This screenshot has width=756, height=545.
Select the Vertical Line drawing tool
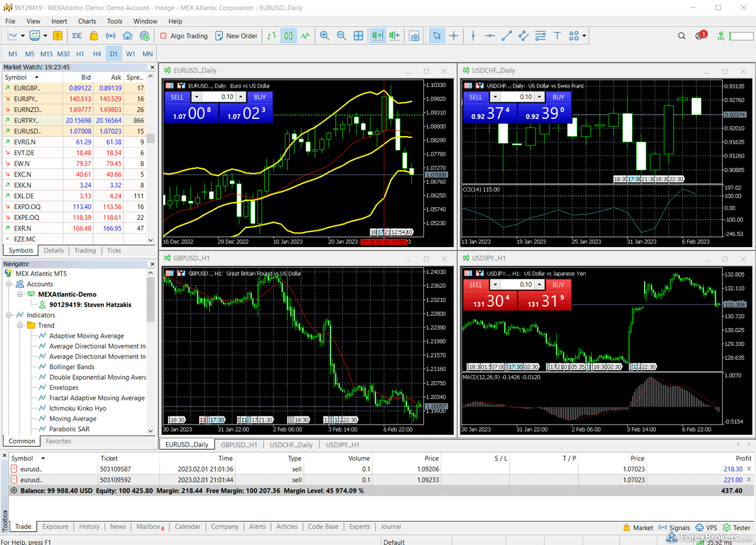[x=473, y=36]
